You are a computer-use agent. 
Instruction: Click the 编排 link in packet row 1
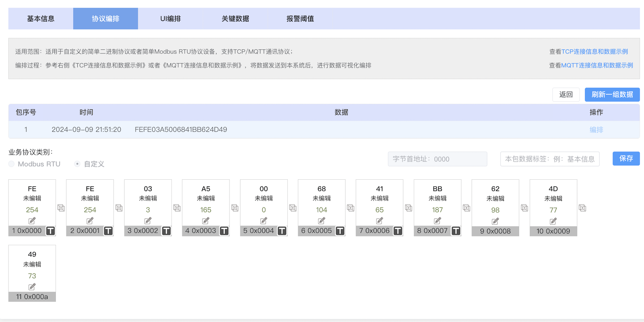(x=597, y=129)
